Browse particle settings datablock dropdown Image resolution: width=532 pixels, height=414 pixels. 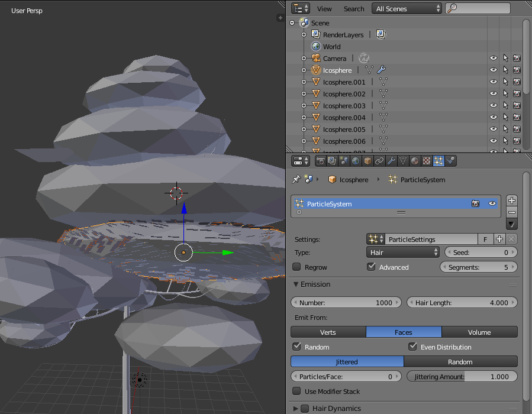pos(376,239)
